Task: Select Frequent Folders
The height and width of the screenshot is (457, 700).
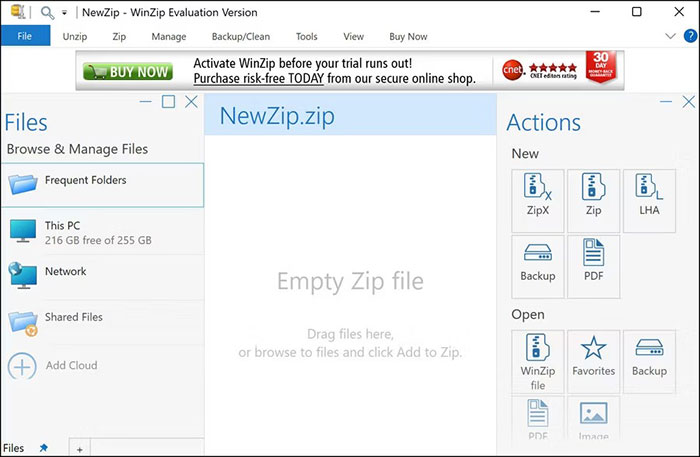Action: [x=102, y=185]
